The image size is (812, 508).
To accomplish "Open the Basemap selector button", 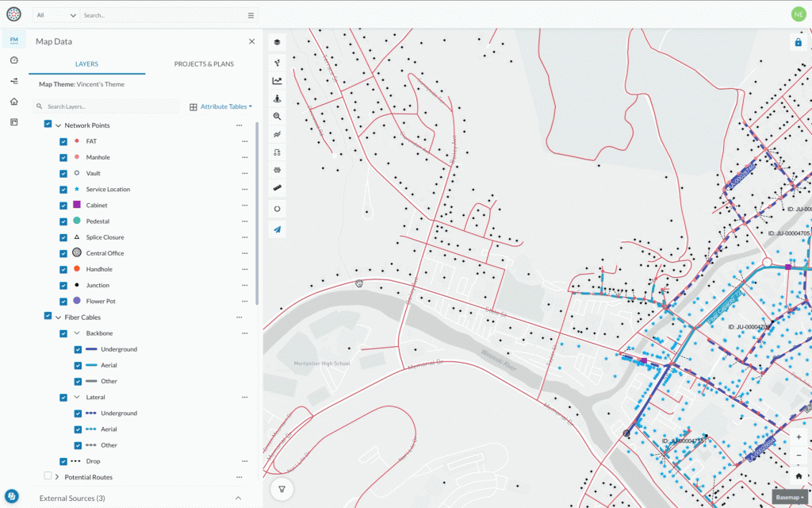I will click(790, 497).
